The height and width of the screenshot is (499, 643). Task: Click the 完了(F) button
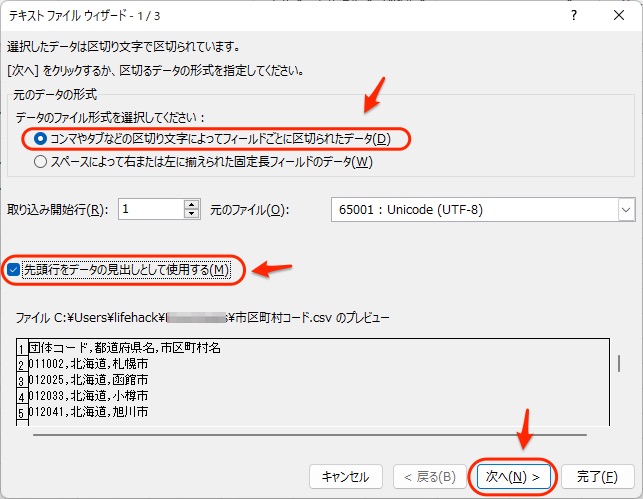point(597,476)
